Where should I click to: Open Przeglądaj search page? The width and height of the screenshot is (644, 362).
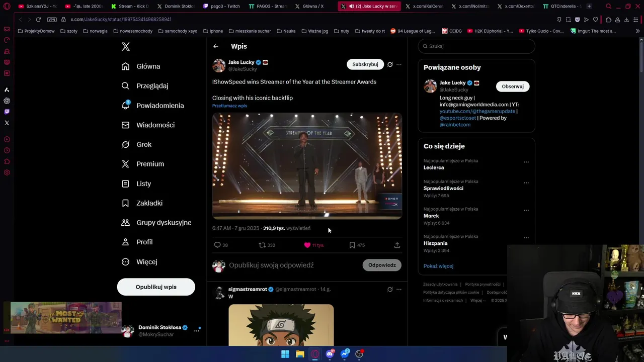145,86
